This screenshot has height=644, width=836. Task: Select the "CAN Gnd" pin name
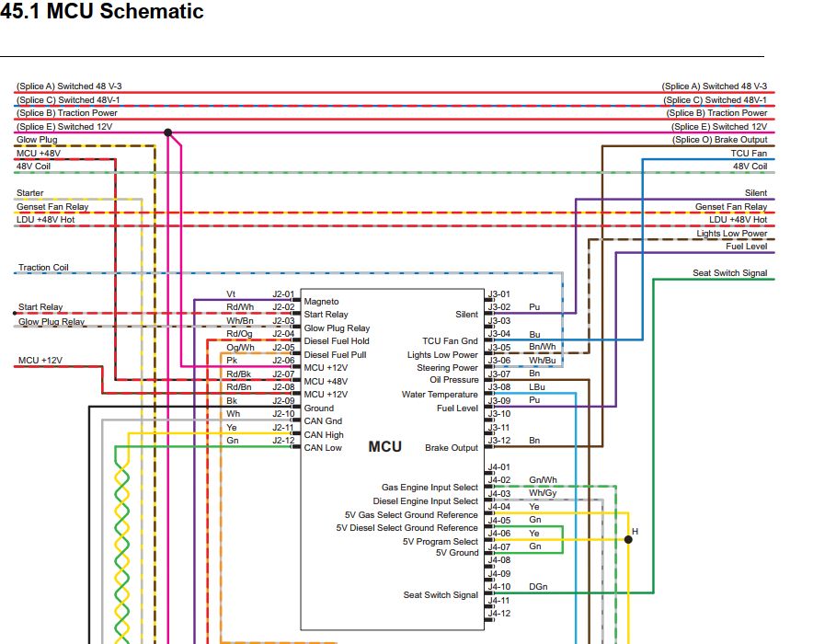coord(323,421)
